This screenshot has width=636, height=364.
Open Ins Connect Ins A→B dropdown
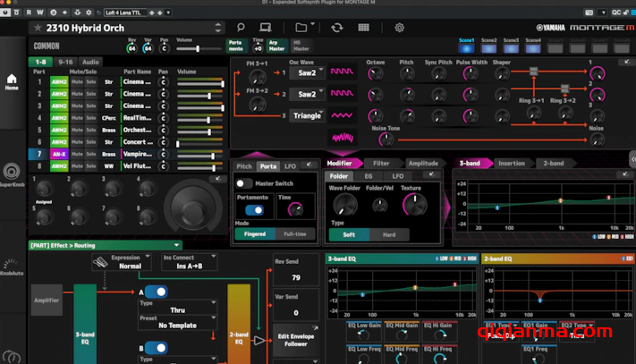[189, 262]
